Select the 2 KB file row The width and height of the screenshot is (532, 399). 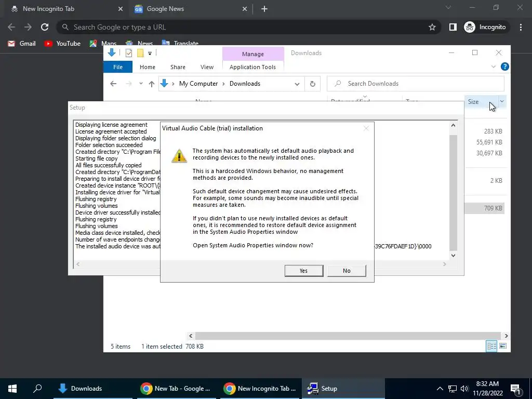tap(485, 180)
